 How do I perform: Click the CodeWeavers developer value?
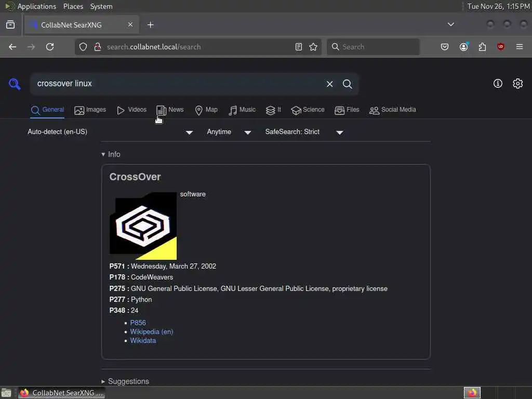(x=152, y=277)
